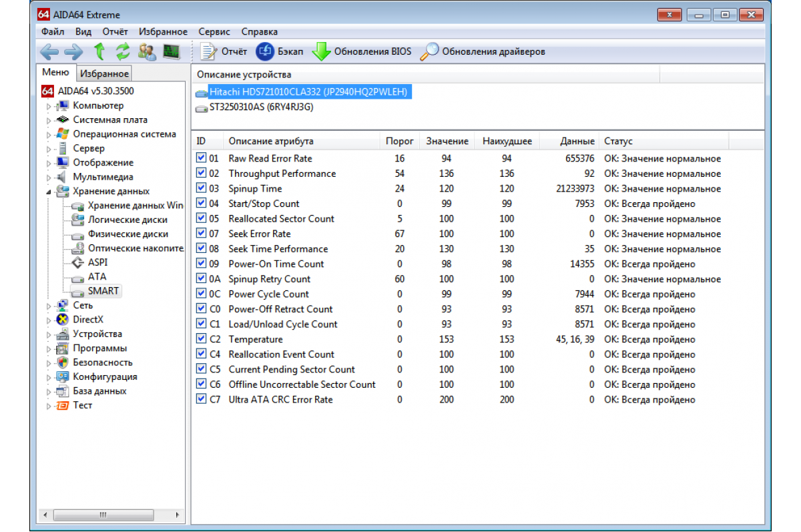Expand the Сервер node arrow
801x532 pixels.
[x=48, y=149]
